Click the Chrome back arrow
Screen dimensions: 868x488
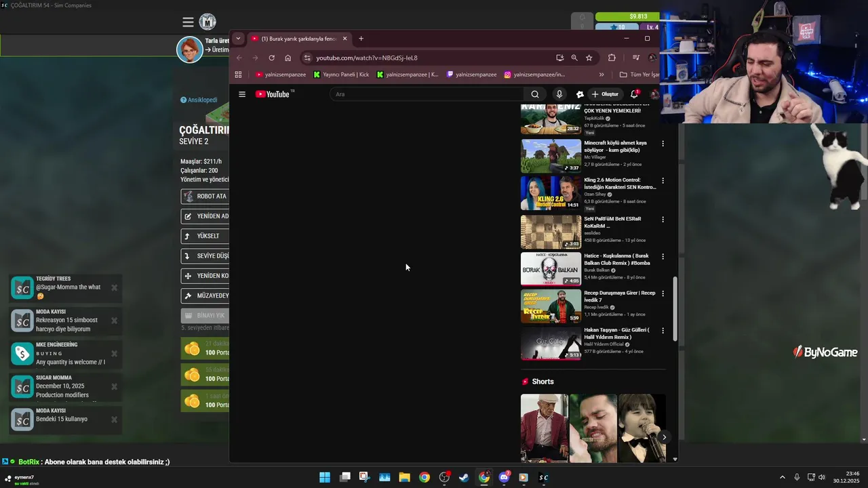pyautogui.click(x=239, y=58)
